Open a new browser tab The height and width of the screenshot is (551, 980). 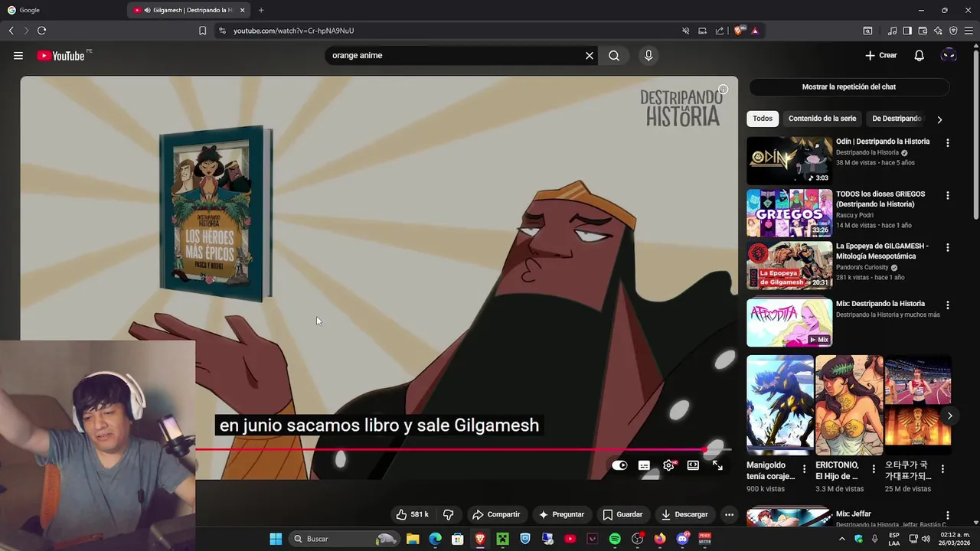[x=261, y=10]
